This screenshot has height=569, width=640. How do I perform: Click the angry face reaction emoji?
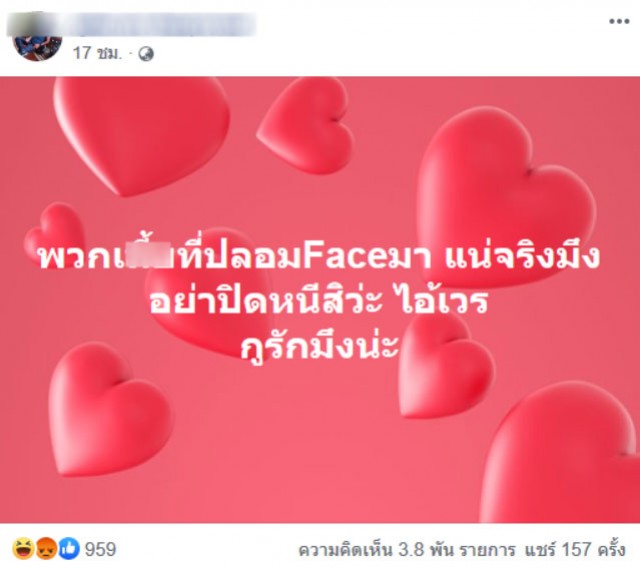click(47, 549)
